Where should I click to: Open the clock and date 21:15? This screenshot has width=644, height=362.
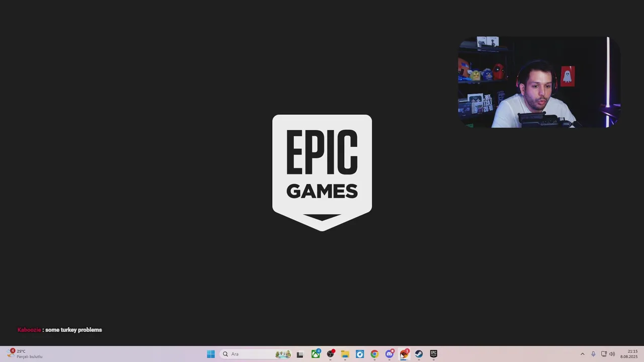click(x=629, y=354)
